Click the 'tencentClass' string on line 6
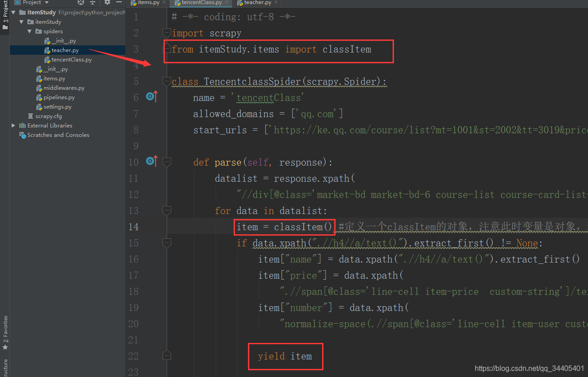 click(x=268, y=98)
